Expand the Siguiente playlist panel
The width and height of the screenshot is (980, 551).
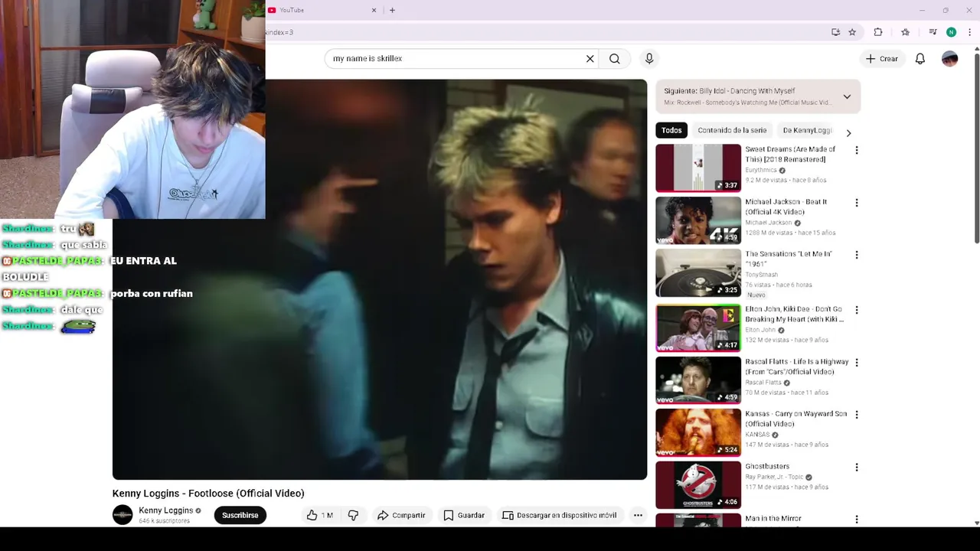coord(847,97)
